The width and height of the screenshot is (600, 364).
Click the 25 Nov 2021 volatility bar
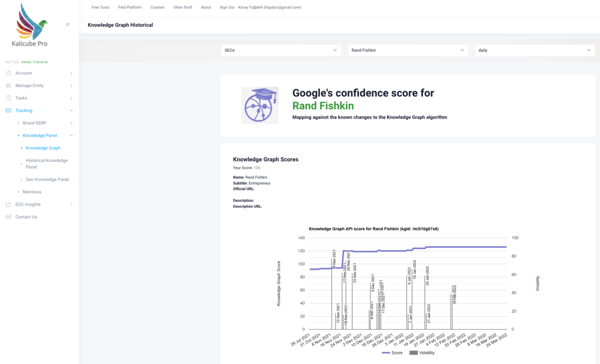[x=352, y=301]
